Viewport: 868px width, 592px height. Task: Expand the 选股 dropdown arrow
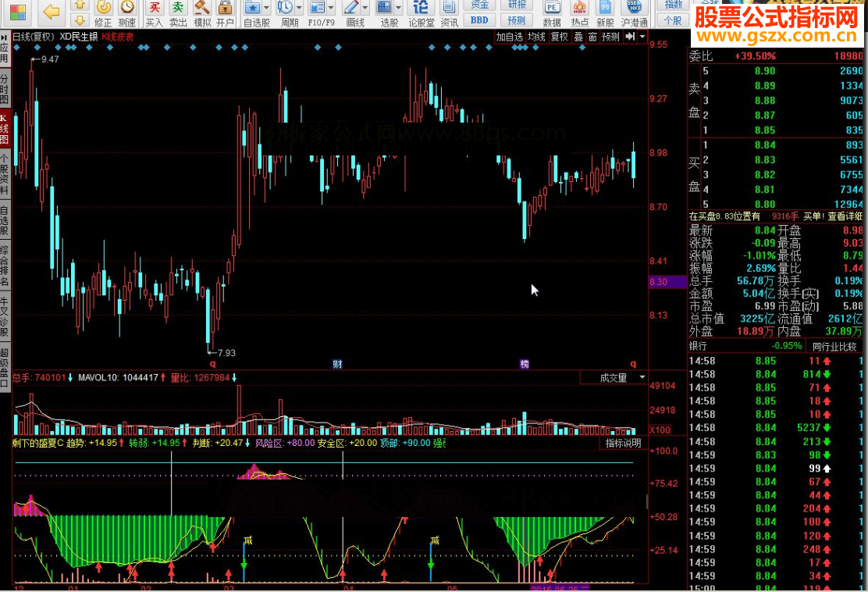tap(398, 8)
